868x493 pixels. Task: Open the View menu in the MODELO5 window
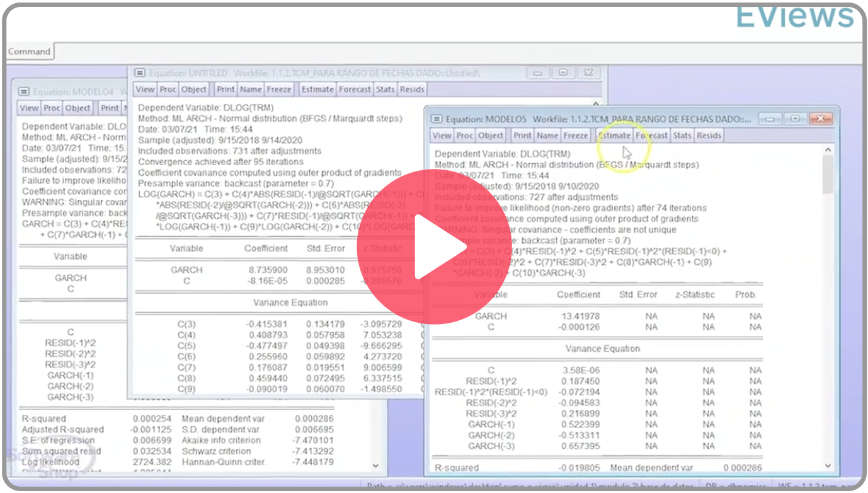(442, 136)
